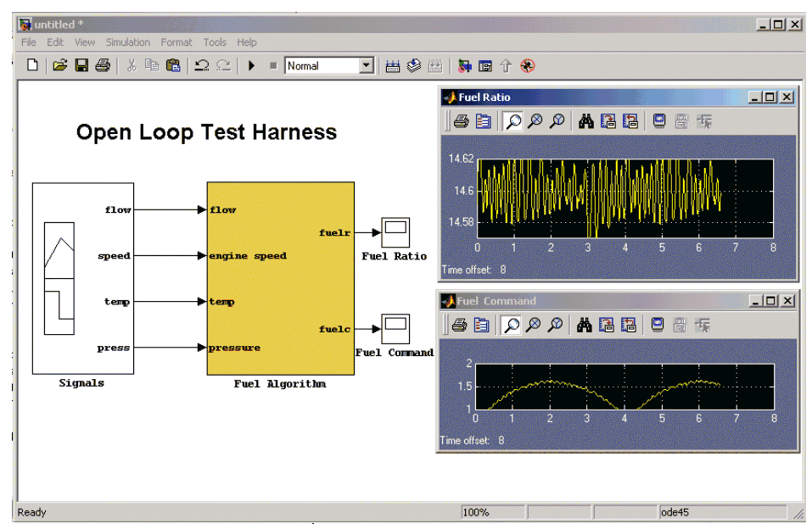The image size is (812, 524).
Task: Open Parameters icon in Fuel Ratio scope toolbar
Action: 484,121
